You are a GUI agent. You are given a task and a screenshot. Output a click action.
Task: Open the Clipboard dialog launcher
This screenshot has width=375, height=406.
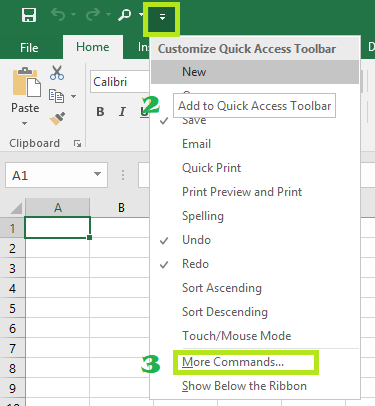[x=78, y=144]
